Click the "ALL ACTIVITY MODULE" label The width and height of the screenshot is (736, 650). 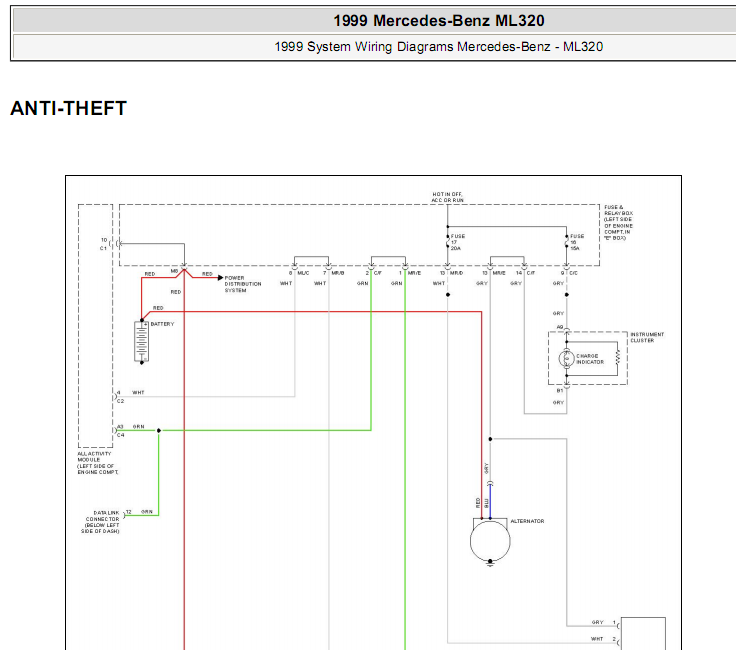pyautogui.click(x=98, y=463)
